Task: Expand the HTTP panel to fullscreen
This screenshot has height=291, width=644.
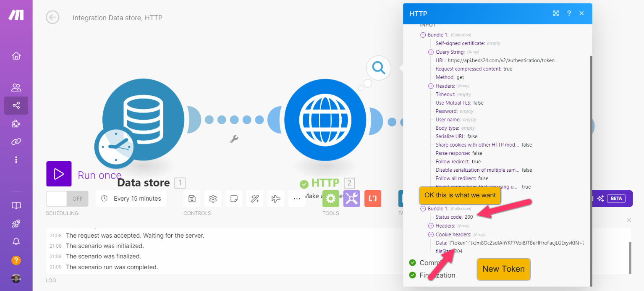Action: [x=556, y=13]
